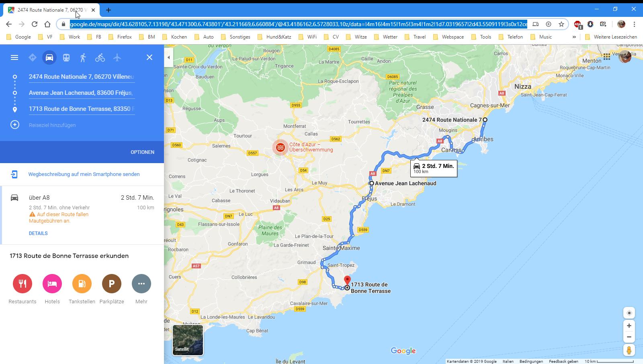Open the Google Maps hamburger menu
The image size is (643, 364).
(14, 57)
